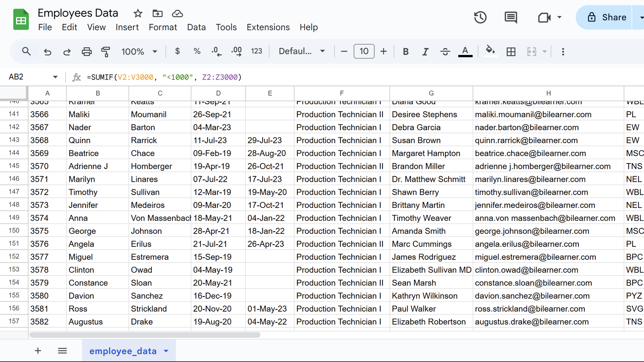
Task: Open the Extensions menu
Action: click(268, 27)
